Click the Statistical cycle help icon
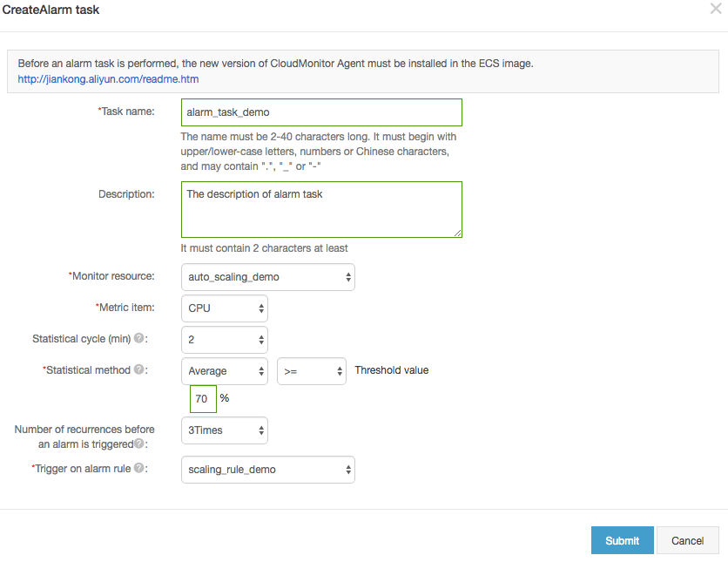This screenshot has width=728, height=562. (139, 338)
